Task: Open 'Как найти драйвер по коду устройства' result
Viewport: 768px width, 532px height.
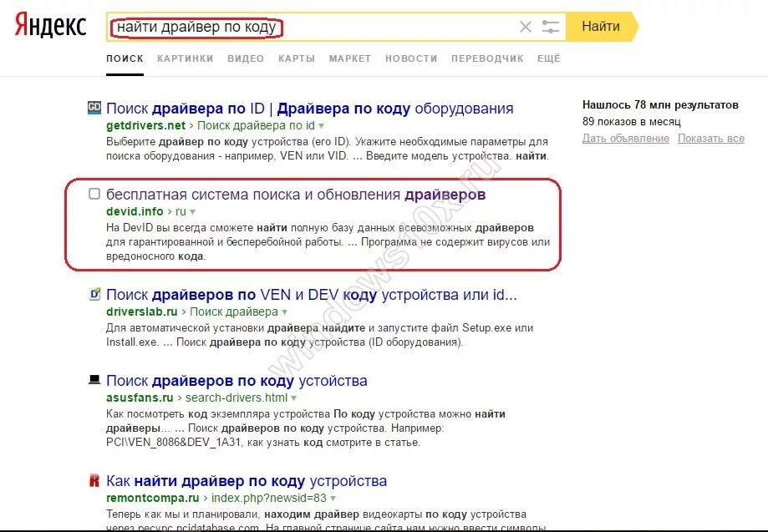Action: [247, 481]
